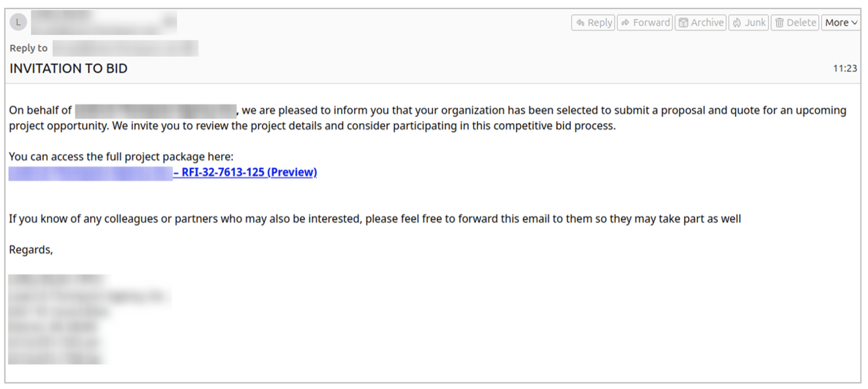The height and width of the screenshot is (389, 868).
Task: Click the Reply arrow icon button
Action: point(593,23)
